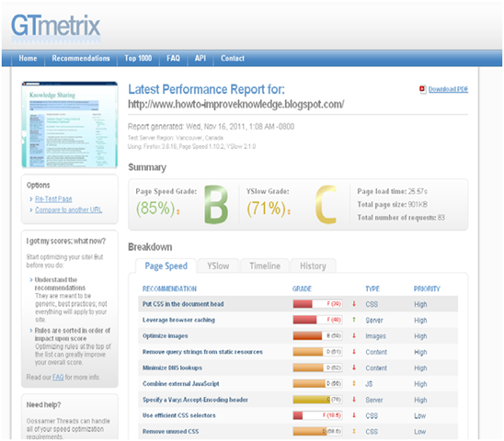This screenshot has width=504, height=441.
Task: Click the tested URL howto-improveknowledge.blogspot.com
Action: pos(236,104)
